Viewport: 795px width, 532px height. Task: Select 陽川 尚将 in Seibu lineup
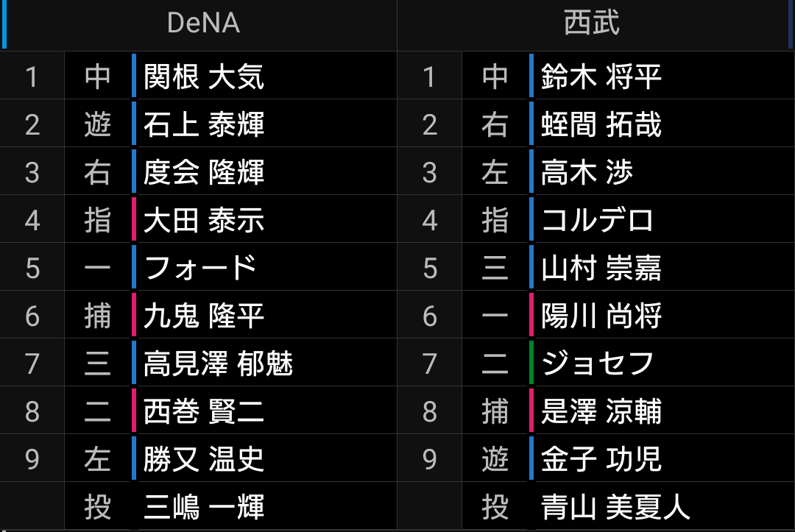click(601, 316)
